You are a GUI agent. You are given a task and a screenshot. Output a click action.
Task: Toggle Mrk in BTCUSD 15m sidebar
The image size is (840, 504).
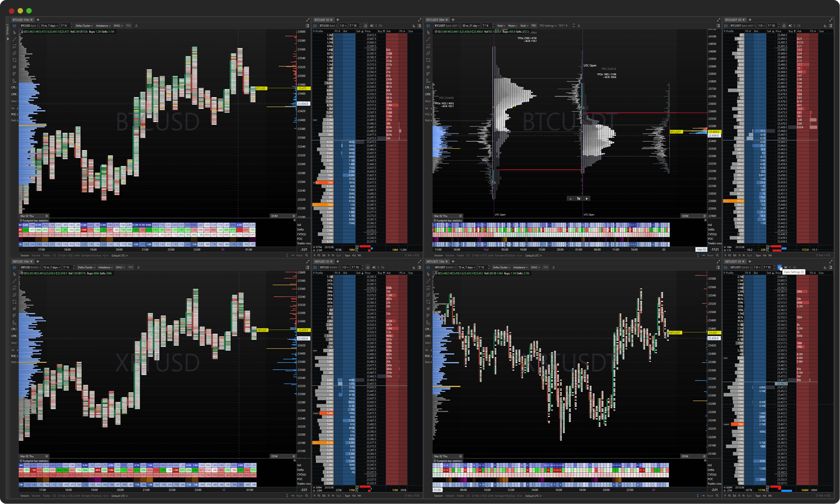coord(14,101)
